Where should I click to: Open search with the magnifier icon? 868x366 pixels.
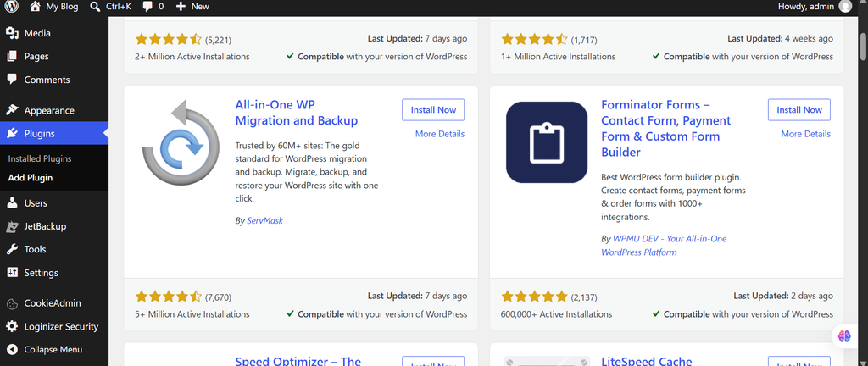coord(95,7)
